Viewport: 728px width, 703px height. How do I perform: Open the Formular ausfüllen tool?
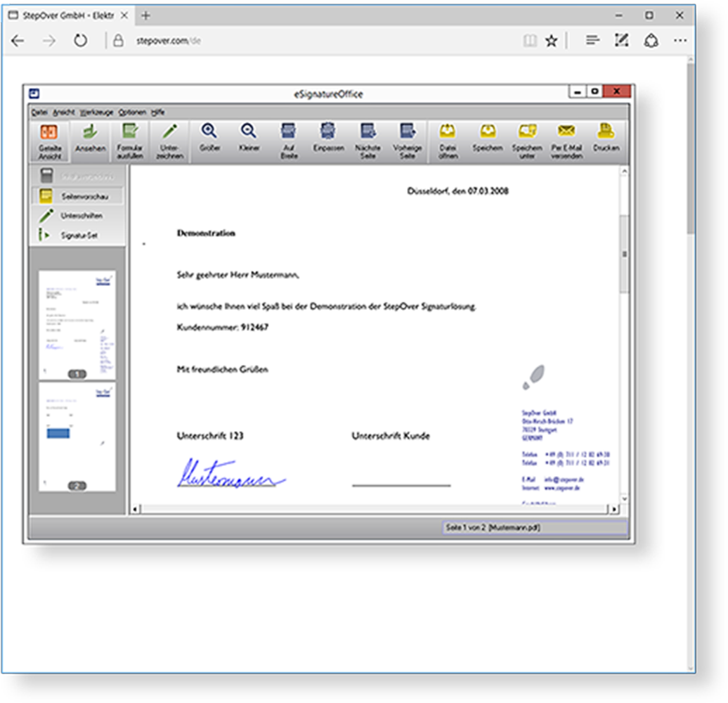pos(129,142)
